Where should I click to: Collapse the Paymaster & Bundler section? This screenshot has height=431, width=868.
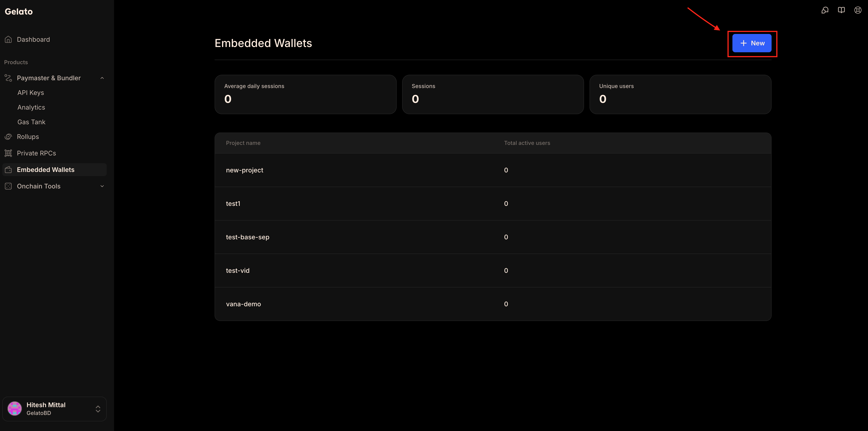pos(102,78)
